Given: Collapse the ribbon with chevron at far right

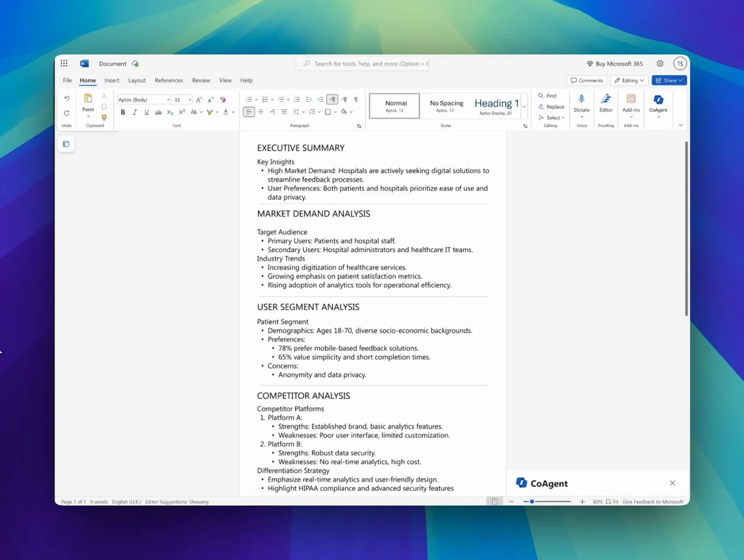Looking at the screenshot, I should (x=681, y=125).
